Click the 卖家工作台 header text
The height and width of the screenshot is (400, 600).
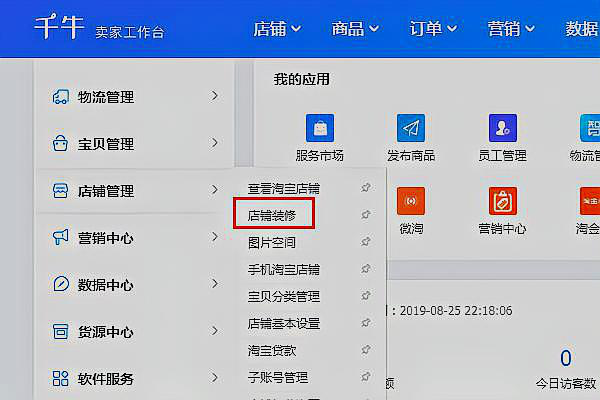pyautogui.click(x=130, y=33)
